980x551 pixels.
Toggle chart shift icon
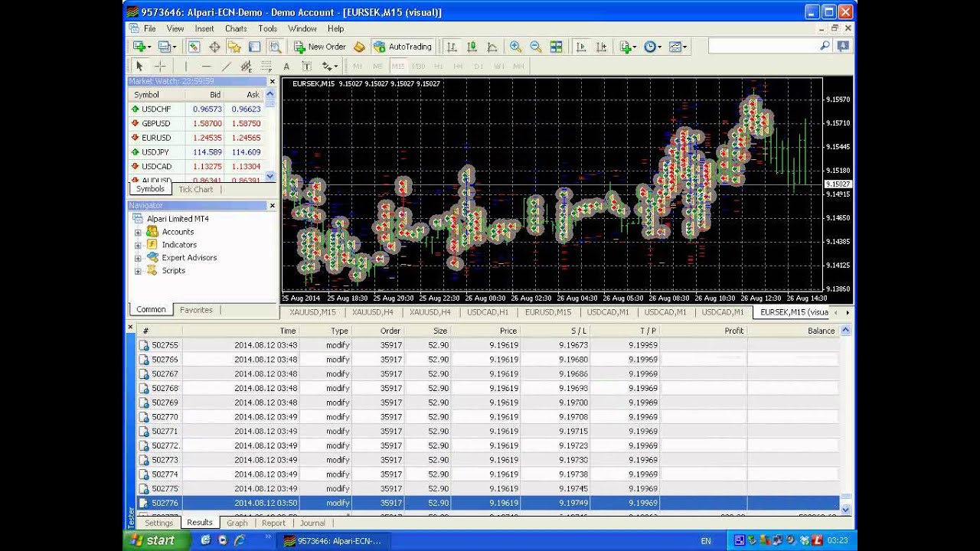pos(601,47)
